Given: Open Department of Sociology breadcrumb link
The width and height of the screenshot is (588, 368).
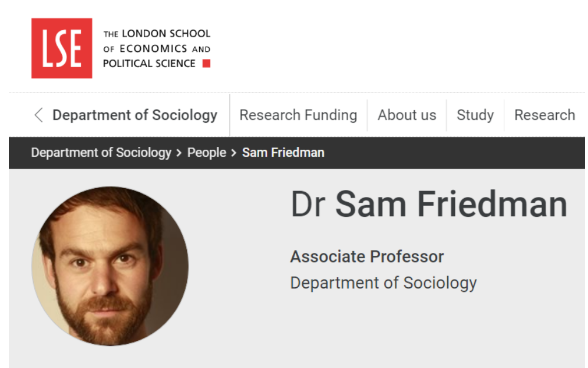Looking at the screenshot, I should [101, 153].
